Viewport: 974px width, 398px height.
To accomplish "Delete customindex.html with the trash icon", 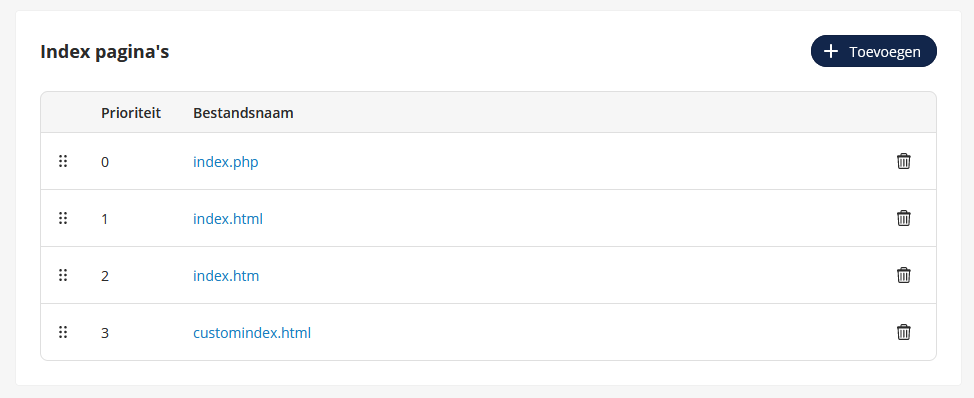I will tap(904, 333).
